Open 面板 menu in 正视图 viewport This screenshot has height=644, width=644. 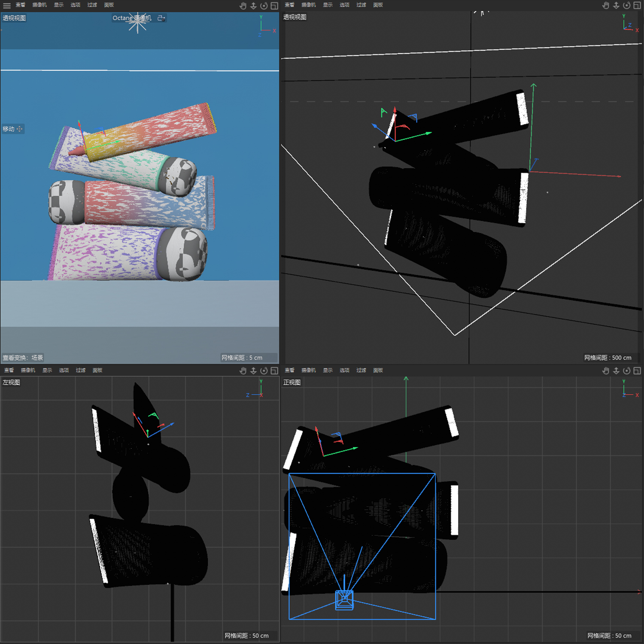coord(378,371)
